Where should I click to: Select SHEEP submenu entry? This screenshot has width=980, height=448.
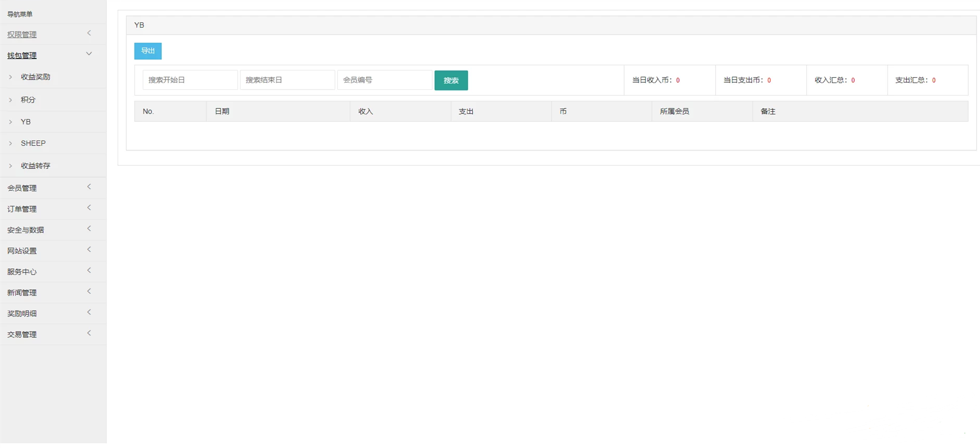(x=33, y=143)
